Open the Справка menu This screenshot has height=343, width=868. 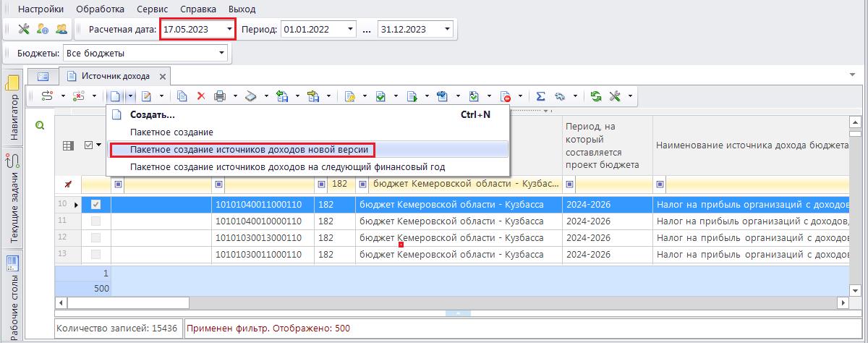[x=198, y=9]
